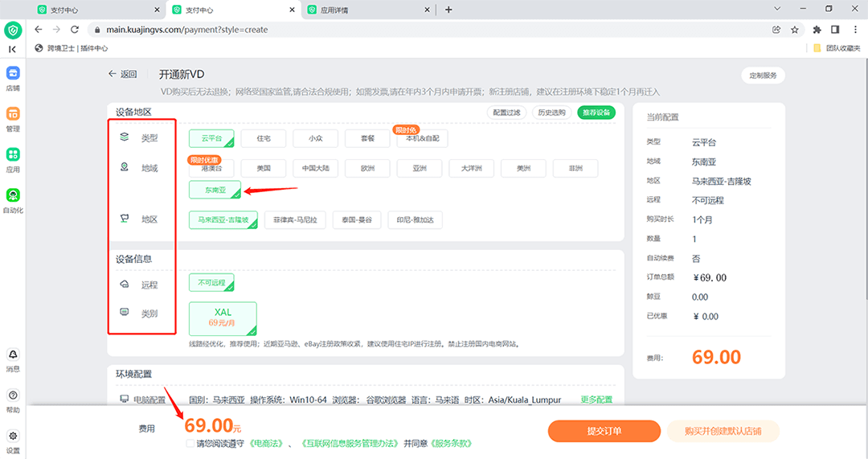Open the 自动化 (automation) sidebar icon

[13, 196]
